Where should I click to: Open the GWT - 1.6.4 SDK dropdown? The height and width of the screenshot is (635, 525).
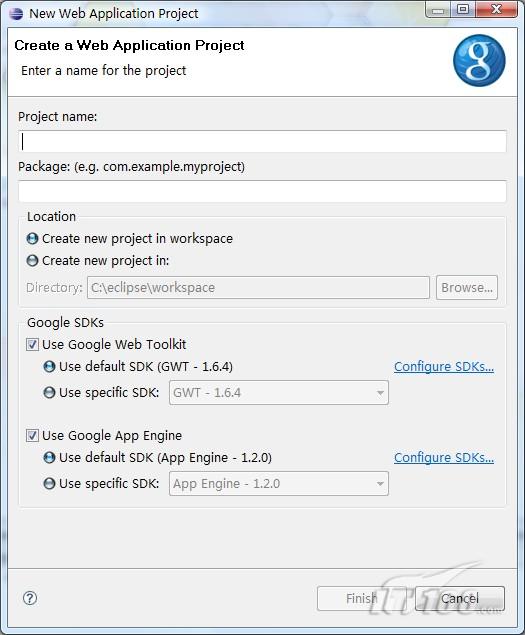click(279, 392)
